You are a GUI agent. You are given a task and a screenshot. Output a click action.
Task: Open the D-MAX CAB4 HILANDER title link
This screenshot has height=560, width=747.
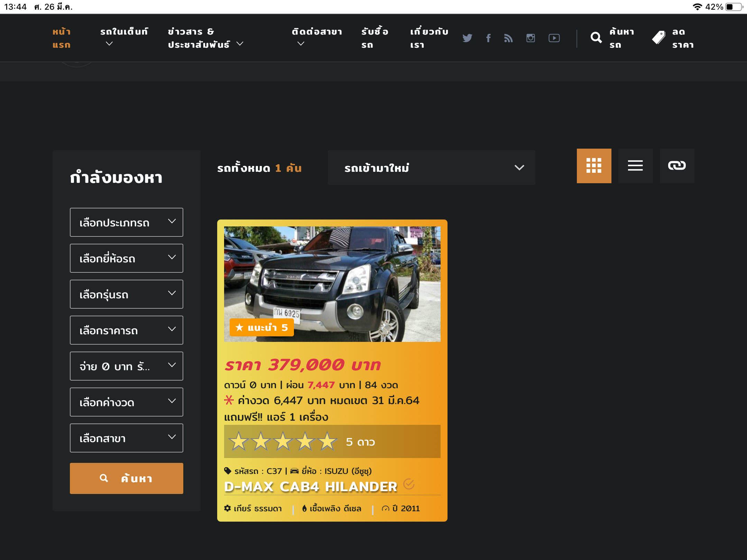(x=311, y=487)
